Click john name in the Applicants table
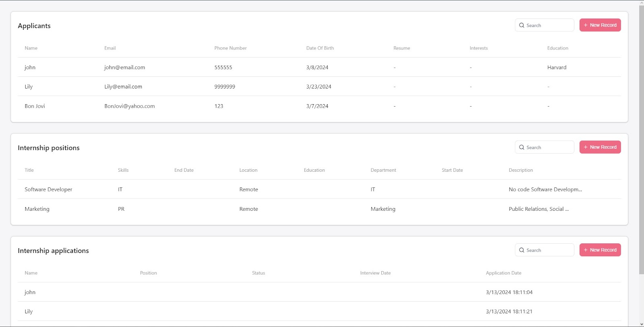The width and height of the screenshot is (644, 327). [x=30, y=67]
